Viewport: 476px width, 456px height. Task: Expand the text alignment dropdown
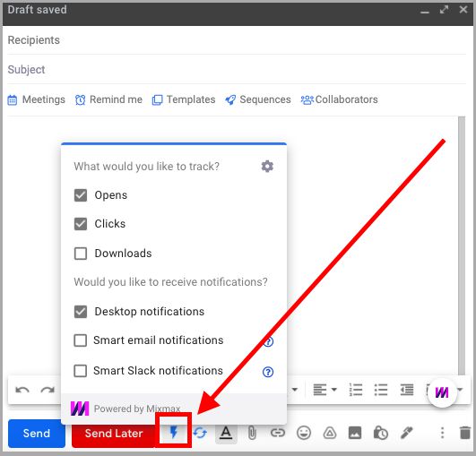[325, 390]
